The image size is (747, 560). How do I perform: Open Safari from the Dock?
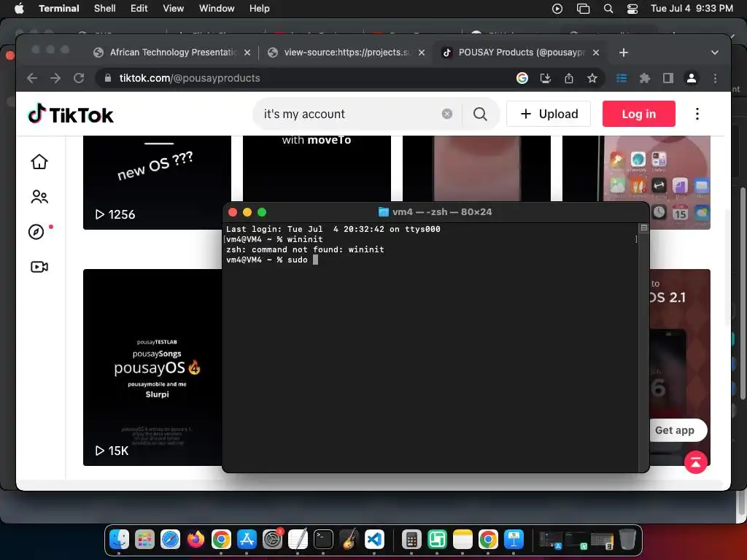coord(170,540)
